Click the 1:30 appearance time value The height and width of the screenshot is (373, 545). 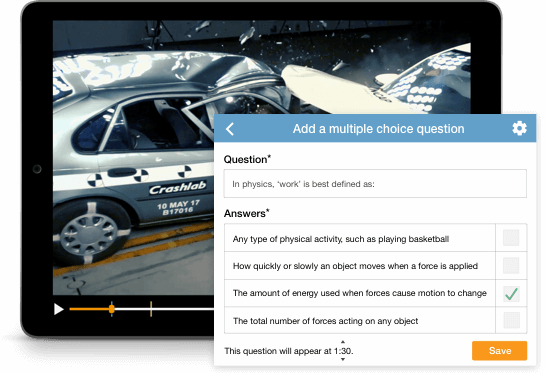342,351
